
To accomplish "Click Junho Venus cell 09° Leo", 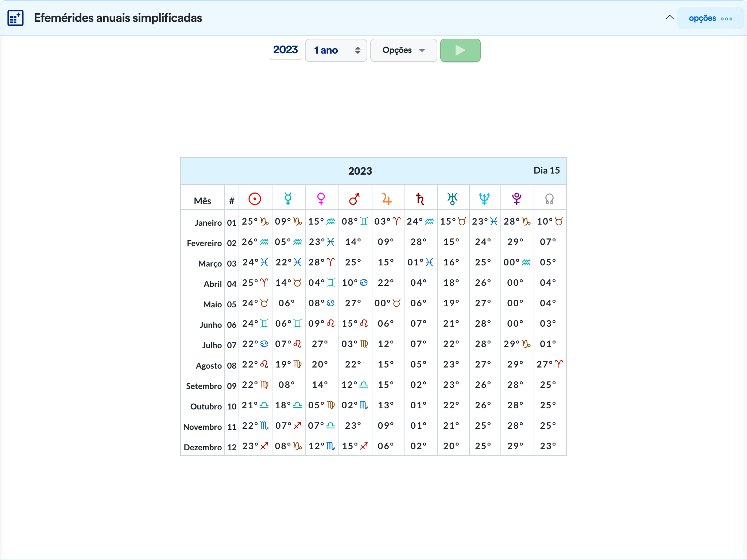I will click(322, 323).
